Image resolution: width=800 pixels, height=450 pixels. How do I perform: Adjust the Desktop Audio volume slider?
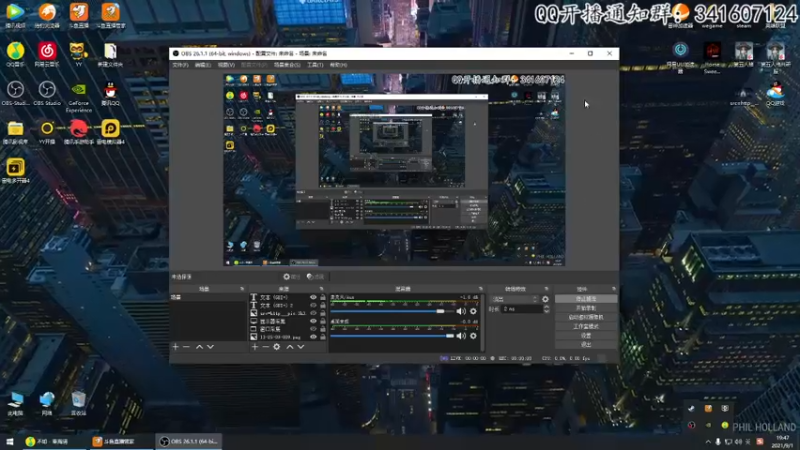[x=392, y=336]
